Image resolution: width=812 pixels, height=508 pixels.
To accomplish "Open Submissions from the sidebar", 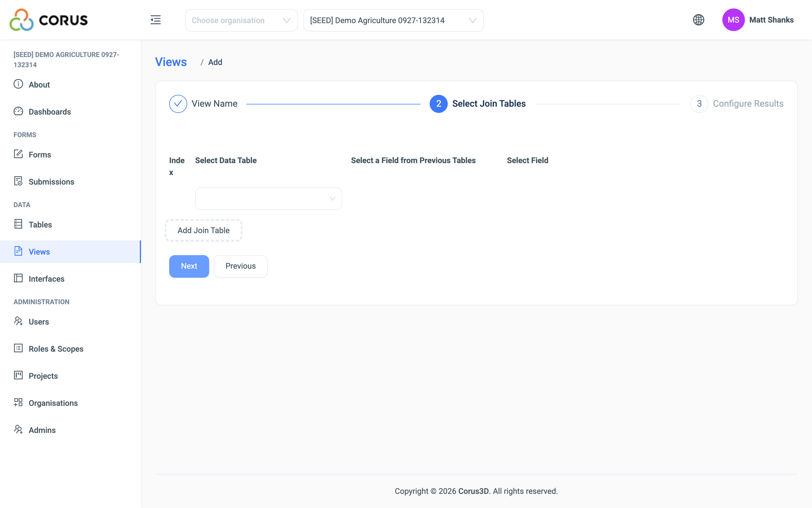I will (51, 182).
